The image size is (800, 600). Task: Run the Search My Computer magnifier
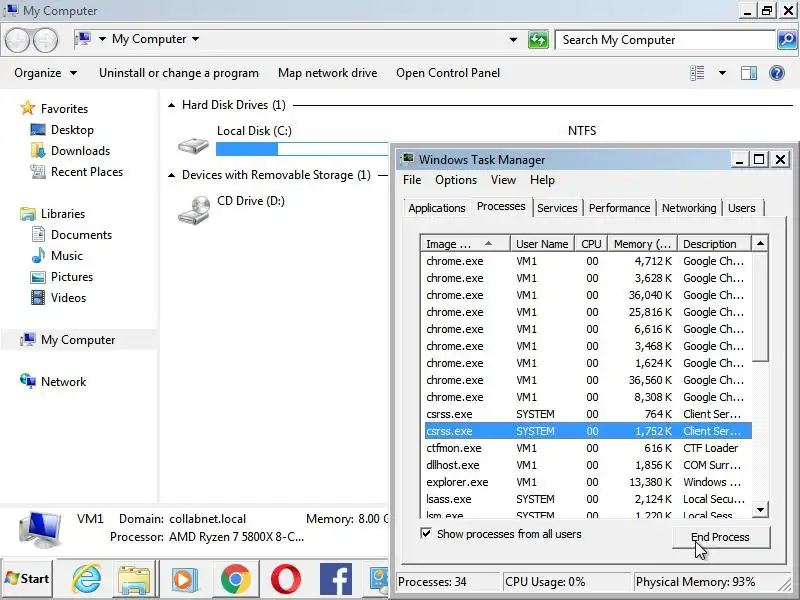click(787, 40)
